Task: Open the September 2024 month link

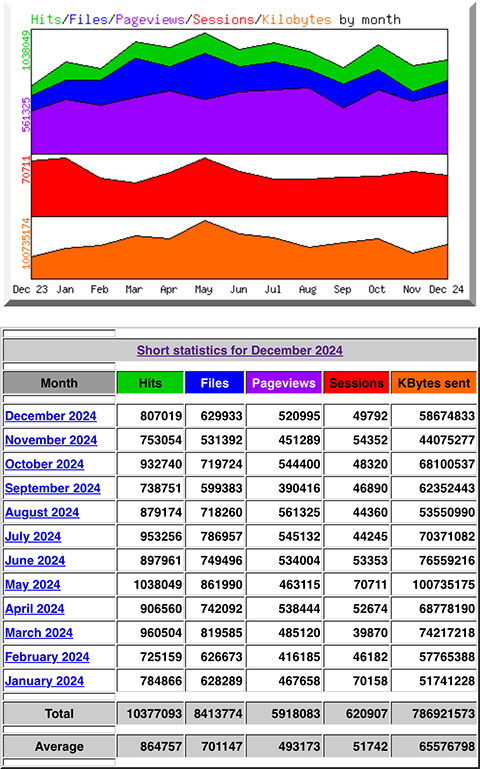Action: pyautogui.click(x=53, y=488)
